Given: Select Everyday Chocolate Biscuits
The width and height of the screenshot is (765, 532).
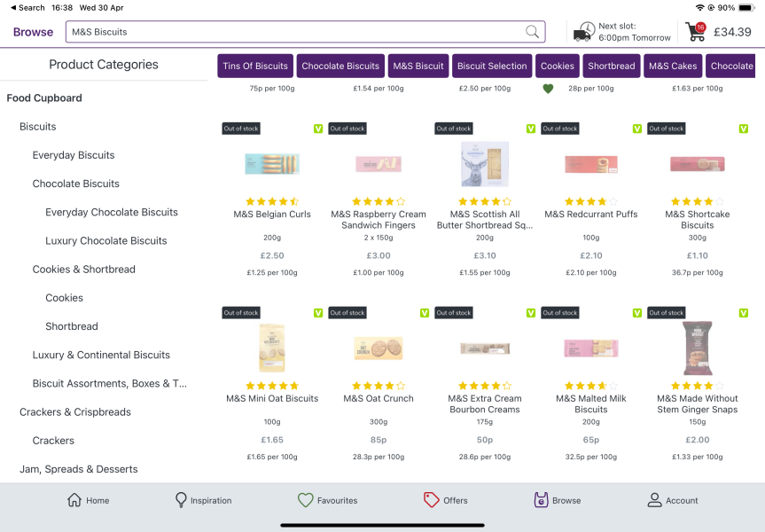Looking at the screenshot, I should tap(112, 212).
